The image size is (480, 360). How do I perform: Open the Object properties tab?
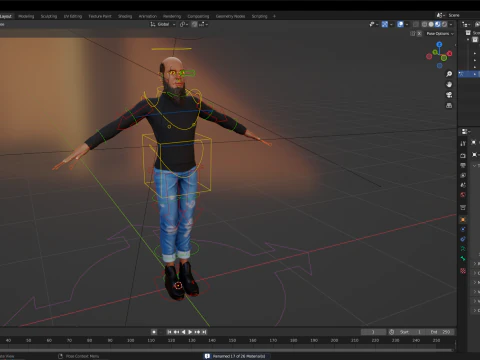[x=463, y=220]
